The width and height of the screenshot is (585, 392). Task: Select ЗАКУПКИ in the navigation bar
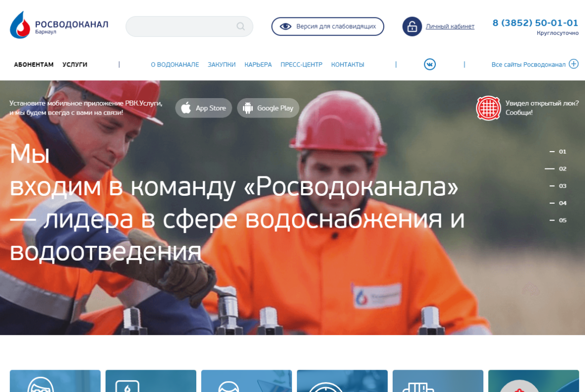(x=222, y=64)
